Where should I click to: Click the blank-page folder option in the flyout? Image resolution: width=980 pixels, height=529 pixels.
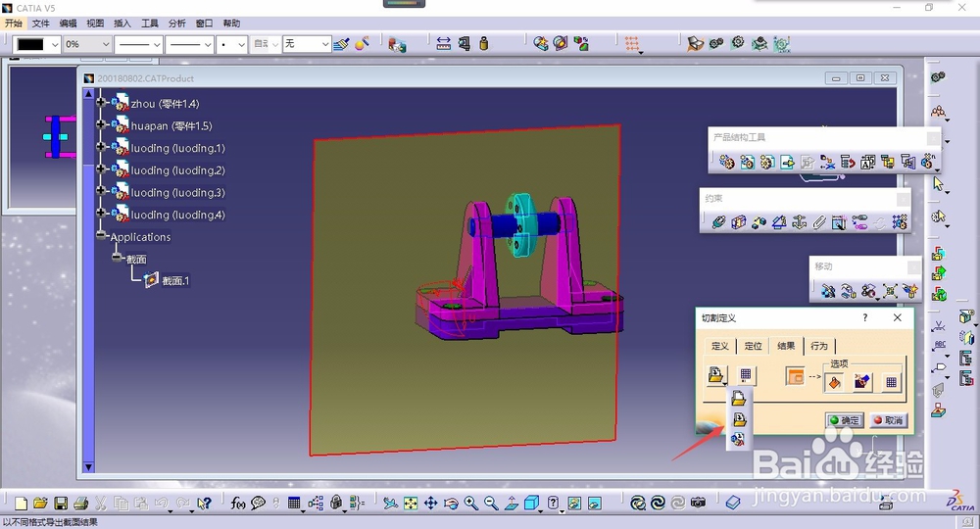[739, 398]
